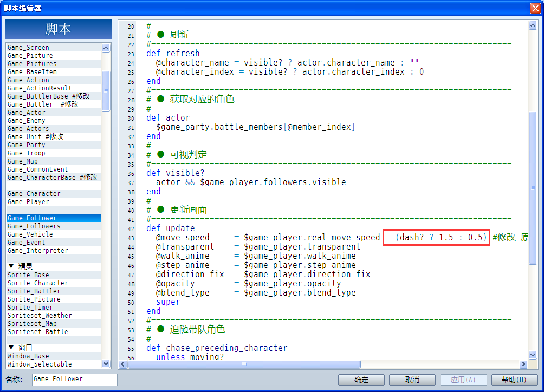Select Game_Picture script
The height and width of the screenshot is (392, 544).
tap(54, 55)
